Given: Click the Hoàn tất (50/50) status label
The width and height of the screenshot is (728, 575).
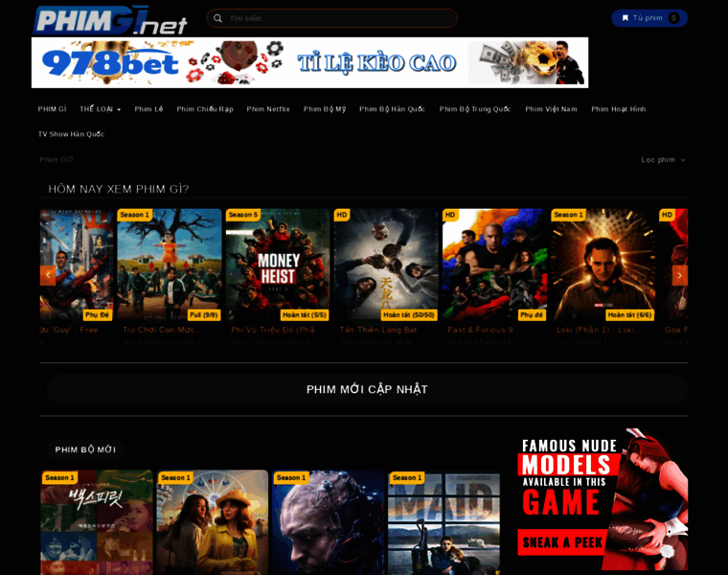Looking at the screenshot, I should point(409,315).
